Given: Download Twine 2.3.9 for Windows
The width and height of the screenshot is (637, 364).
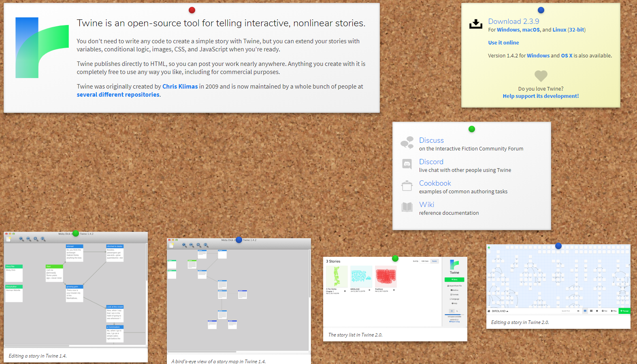Looking at the screenshot, I should coord(508,30).
